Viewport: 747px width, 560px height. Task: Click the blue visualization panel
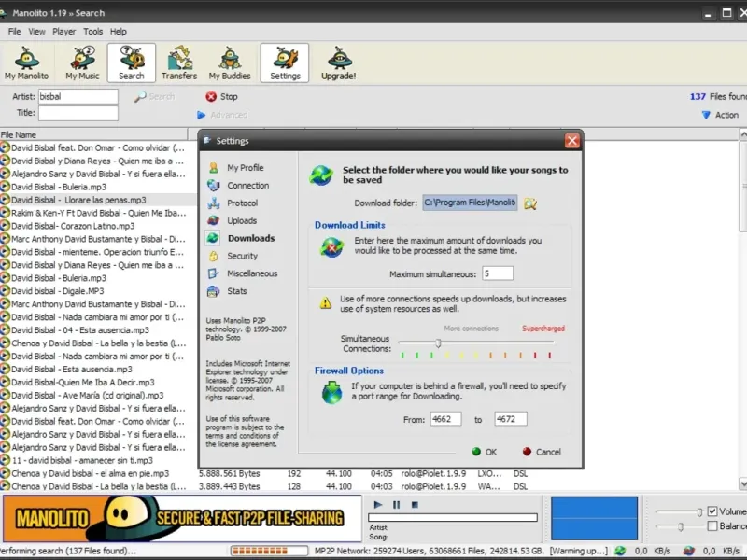594,518
